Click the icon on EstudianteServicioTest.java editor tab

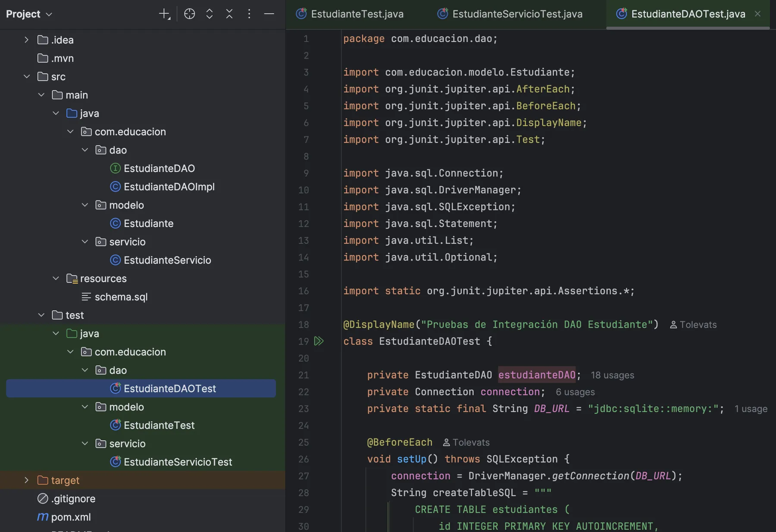click(443, 14)
